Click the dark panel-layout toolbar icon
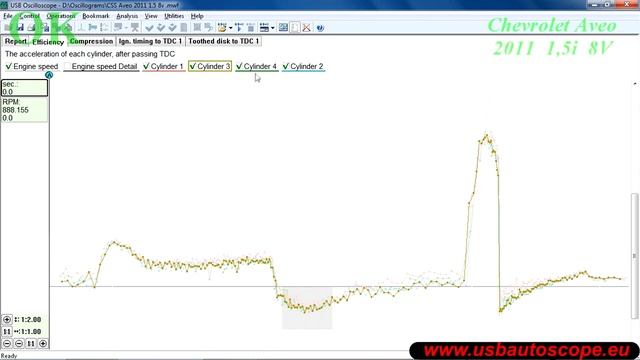 point(264,28)
